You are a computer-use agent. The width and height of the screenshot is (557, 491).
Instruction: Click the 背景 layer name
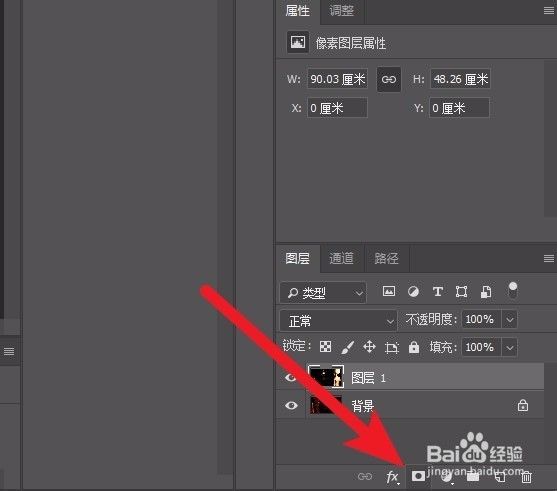tap(362, 406)
